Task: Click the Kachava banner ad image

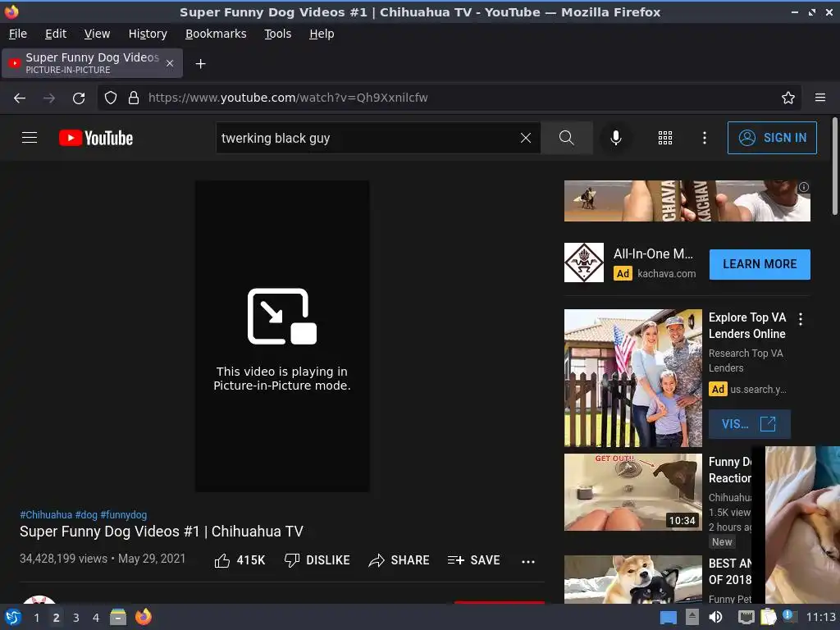Action: (687, 201)
